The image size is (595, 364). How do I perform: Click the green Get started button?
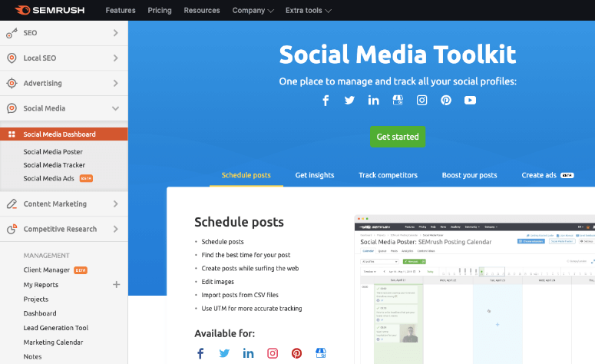[x=398, y=137]
